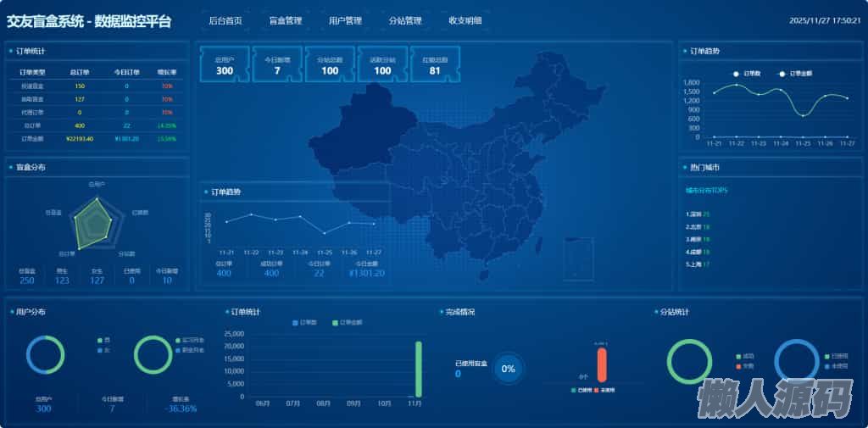Click the 15.56% growth rate cell

pos(167,138)
